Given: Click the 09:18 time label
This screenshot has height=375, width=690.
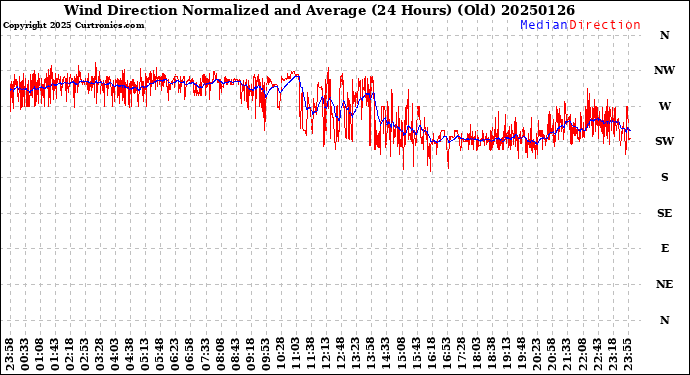Looking at the screenshot, I should [251, 355].
